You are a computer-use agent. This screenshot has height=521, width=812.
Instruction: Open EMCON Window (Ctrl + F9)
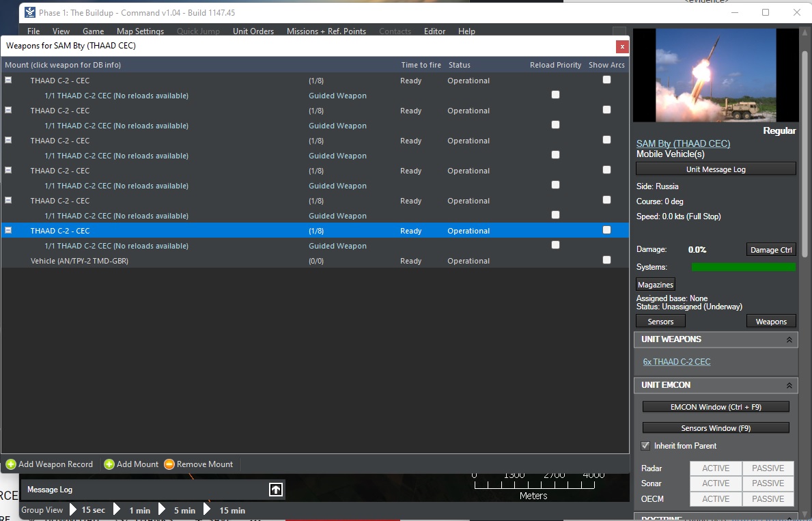point(716,407)
